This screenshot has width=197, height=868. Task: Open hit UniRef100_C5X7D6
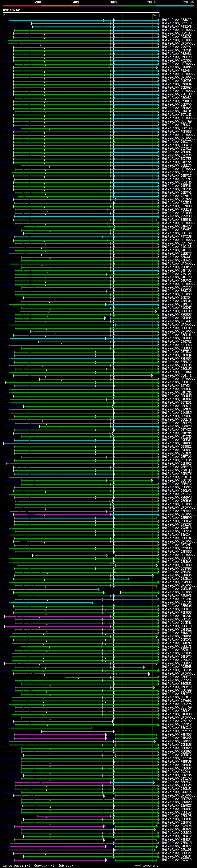coord(177,603)
